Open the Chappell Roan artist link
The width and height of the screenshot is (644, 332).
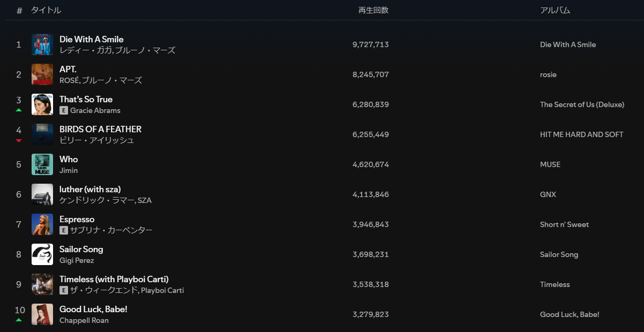tap(84, 320)
